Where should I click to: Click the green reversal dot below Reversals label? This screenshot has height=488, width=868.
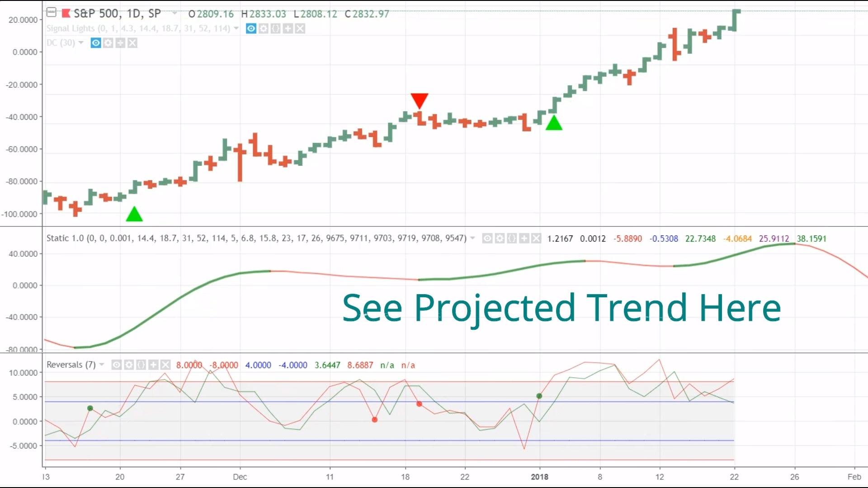(x=90, y=408)
